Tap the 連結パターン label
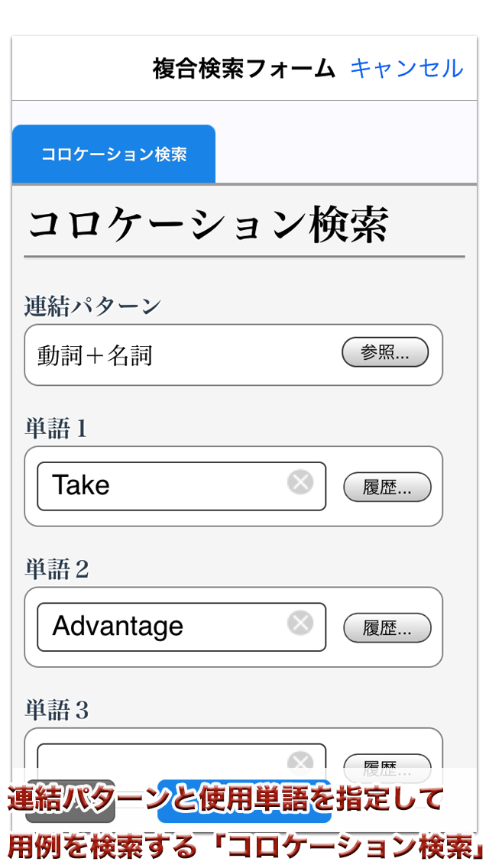 click(92, 306)
